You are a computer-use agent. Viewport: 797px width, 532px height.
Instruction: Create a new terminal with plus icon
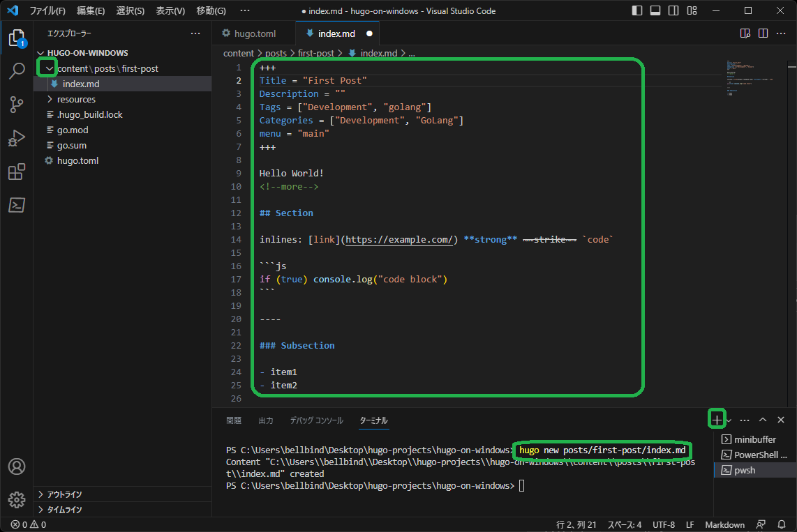point(717,420)
